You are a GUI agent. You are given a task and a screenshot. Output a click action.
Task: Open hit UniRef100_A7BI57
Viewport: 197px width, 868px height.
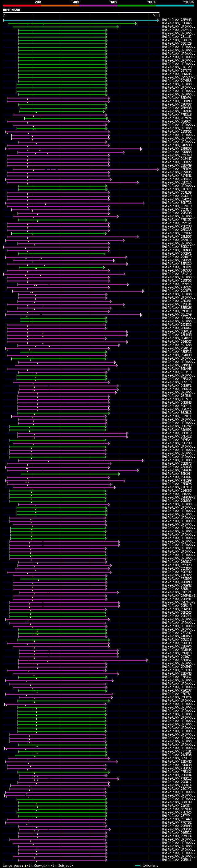coord(177,220)
